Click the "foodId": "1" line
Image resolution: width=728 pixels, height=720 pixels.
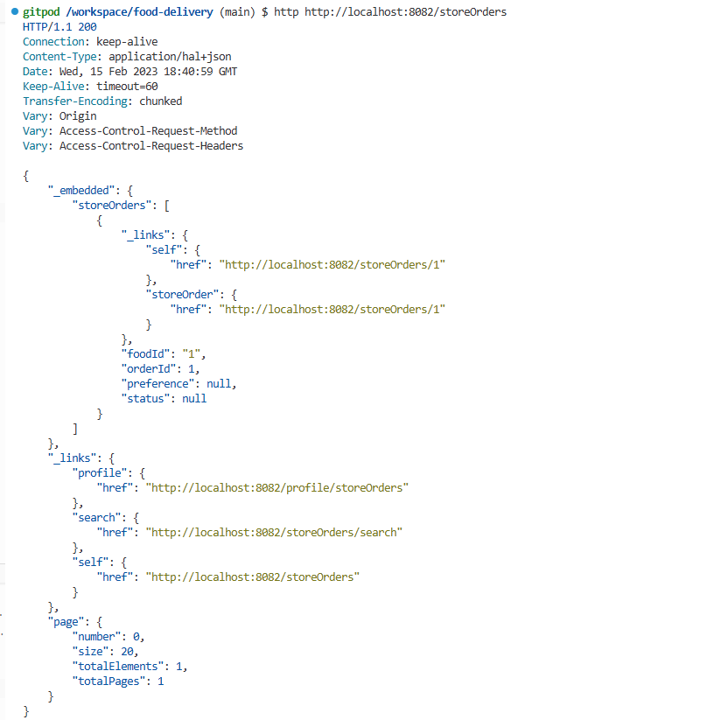click(x=164, y=353)
